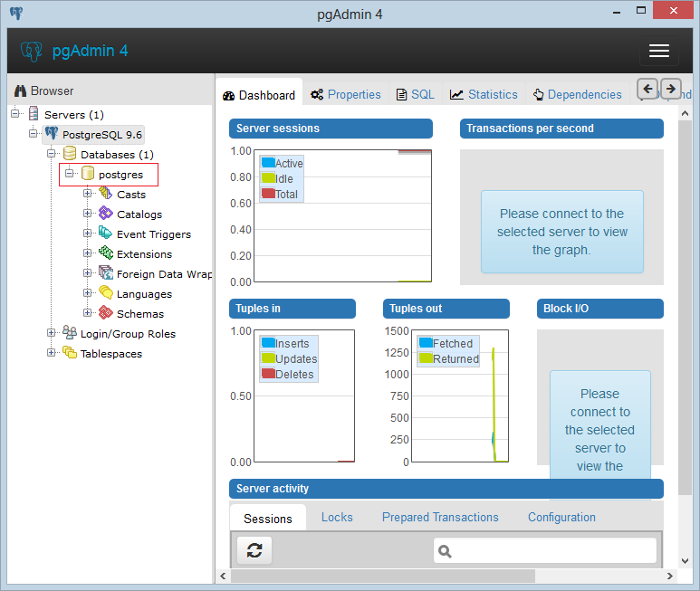The width and height of the screenshot is (700, 591).
Task: Expand the Languages node
Action: click(x=88, y=292)
